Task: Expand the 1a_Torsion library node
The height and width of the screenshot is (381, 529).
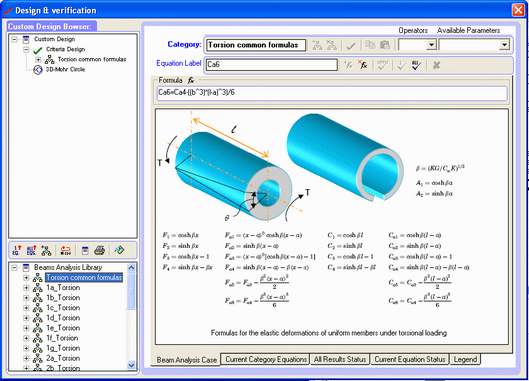Action: coord(26,288)
